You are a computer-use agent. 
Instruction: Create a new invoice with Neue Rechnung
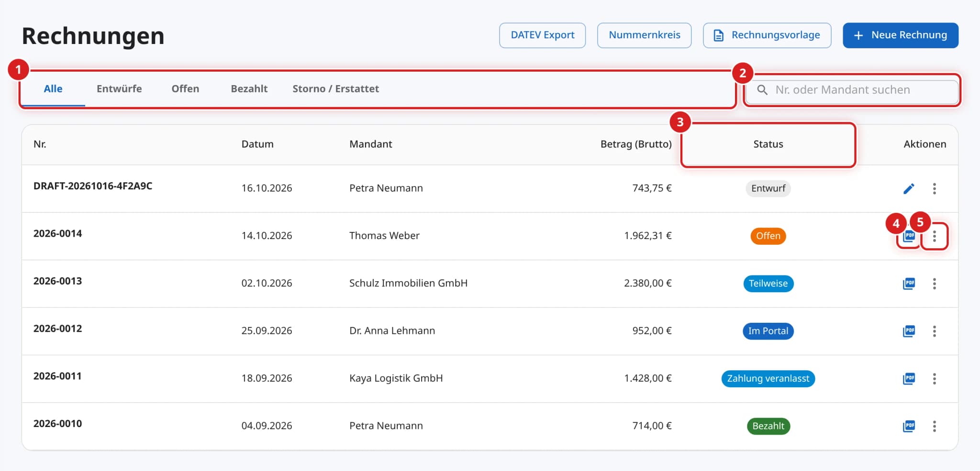pyautogui.click(x=900, y=35)
